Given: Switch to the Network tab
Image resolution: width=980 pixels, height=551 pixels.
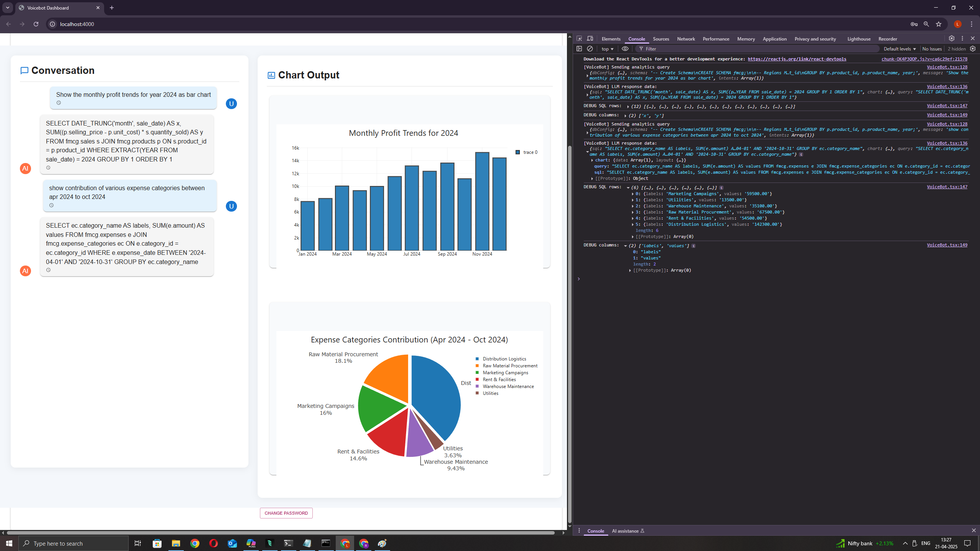Looking at the screenshot, I should [x=686, y=39].
